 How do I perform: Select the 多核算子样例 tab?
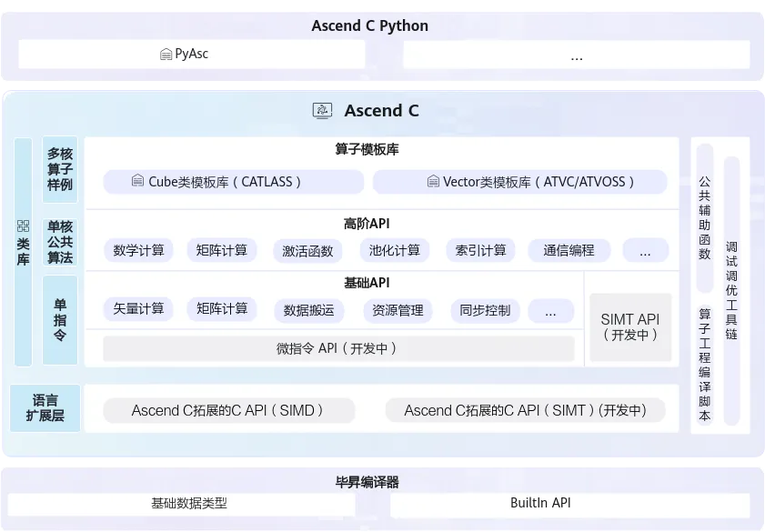(x=60, y=168)
